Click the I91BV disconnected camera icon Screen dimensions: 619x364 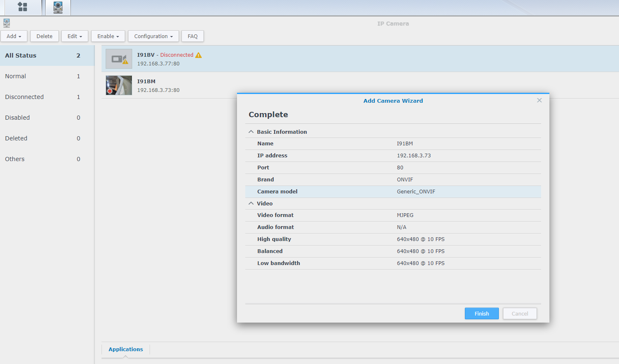[x=119, y=59]
